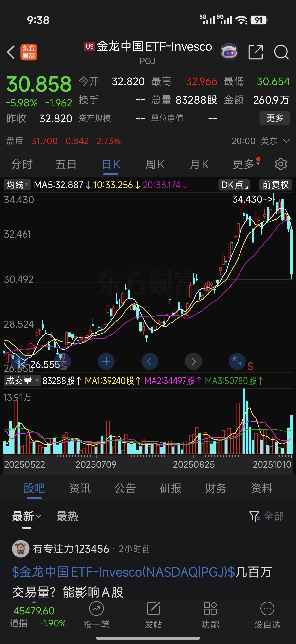Tap the 最低 30.654 value
296x644 pixels.
point(273,81)
